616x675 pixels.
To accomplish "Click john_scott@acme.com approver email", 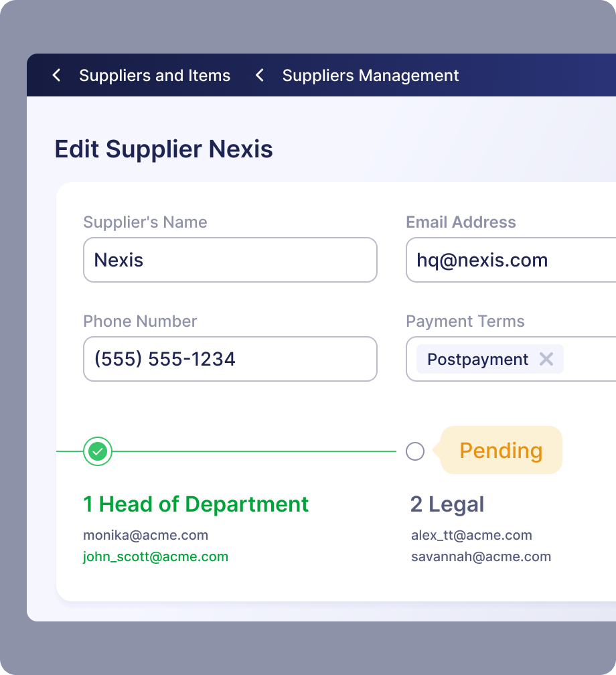I will (x=155, y=556).
